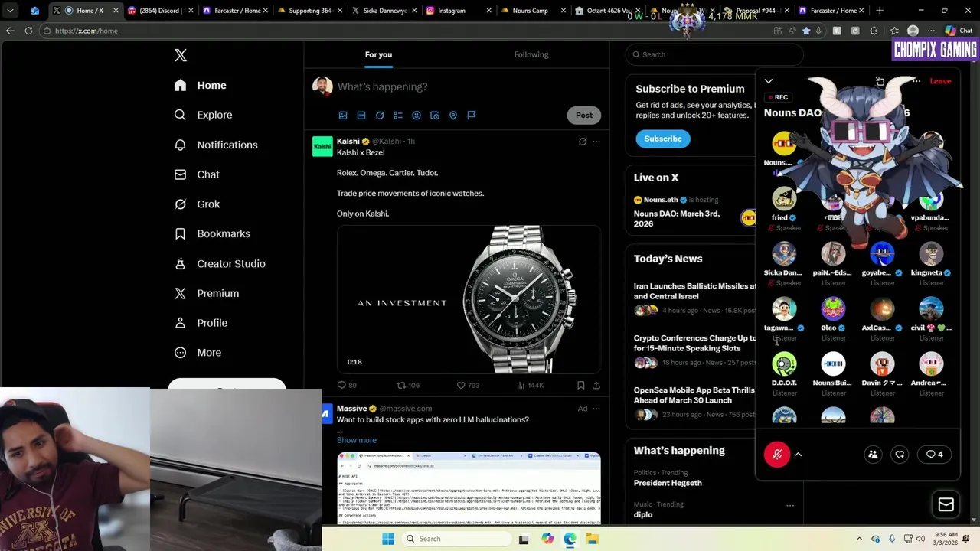The height and width of the screenshot is (551, 980).
Task: Open Explore from the sidebar
Action: (x=203, y=115)
